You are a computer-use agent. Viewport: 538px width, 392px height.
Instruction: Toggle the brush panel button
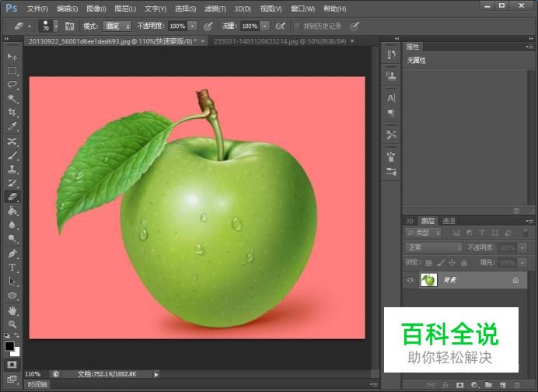pyautogui.click(x=70, y=26)
